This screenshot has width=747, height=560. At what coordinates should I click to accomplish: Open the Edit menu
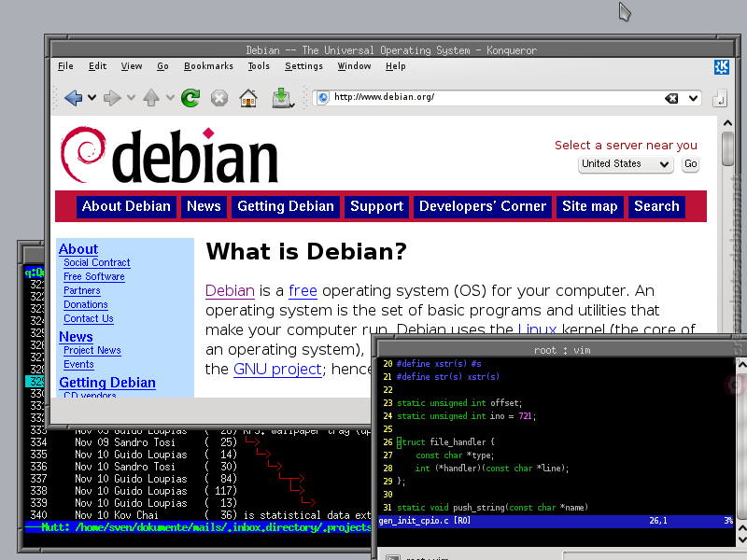coord(98,66)
